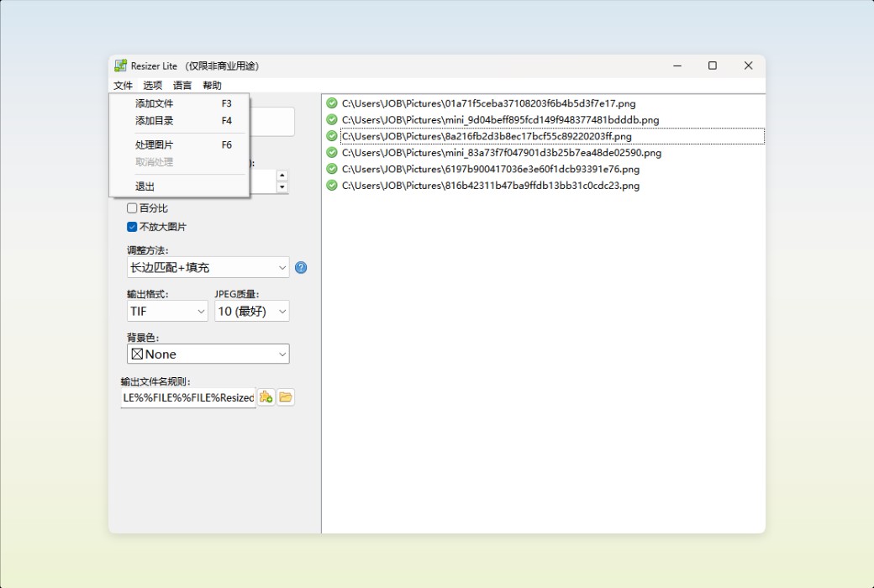874x588 pixels.
Task: Click the down arrow of the size spinner
Action: [282, 187]
